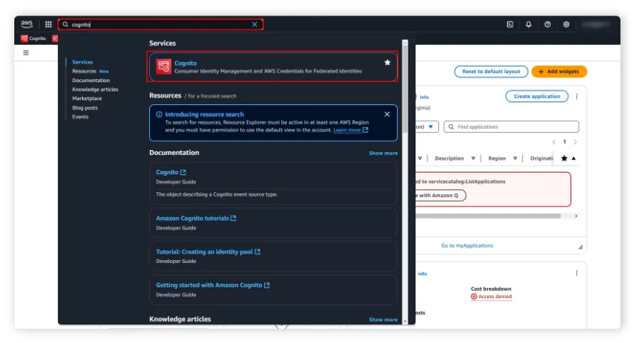Show more Documentation results
The width and height of the screenshot is (644, 343).
click(x=383, y=153)
